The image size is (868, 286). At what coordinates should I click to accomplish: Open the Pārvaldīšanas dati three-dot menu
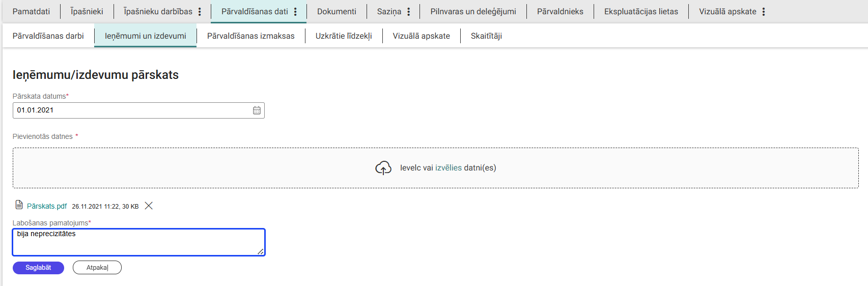[x=295, y=12]
